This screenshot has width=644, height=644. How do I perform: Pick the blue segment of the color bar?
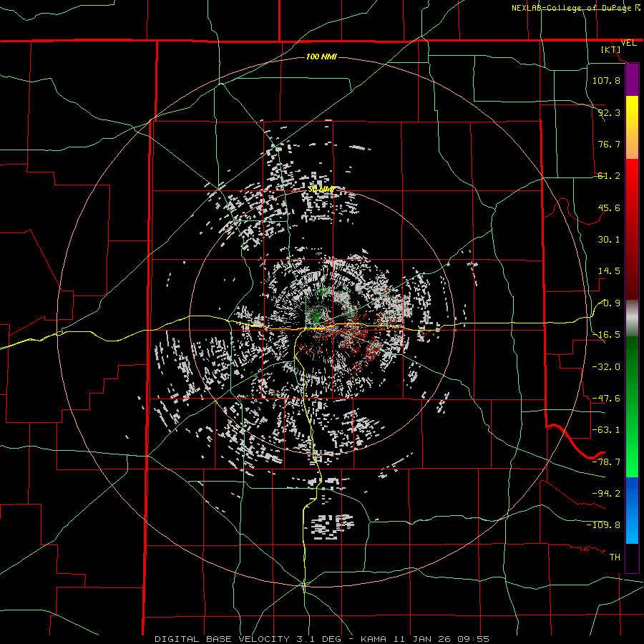point(632,510)
